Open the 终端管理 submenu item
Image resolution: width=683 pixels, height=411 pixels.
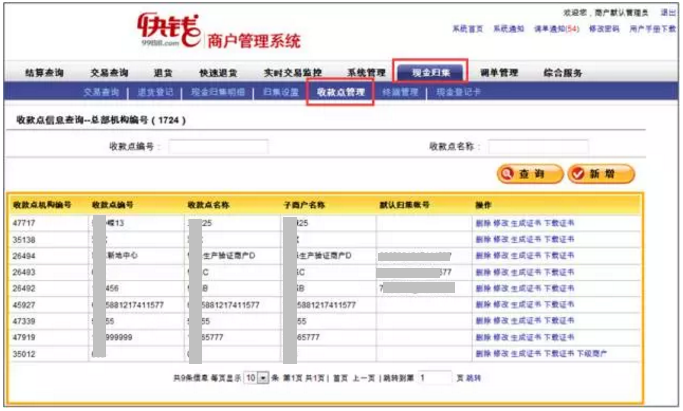pos(400,92)
